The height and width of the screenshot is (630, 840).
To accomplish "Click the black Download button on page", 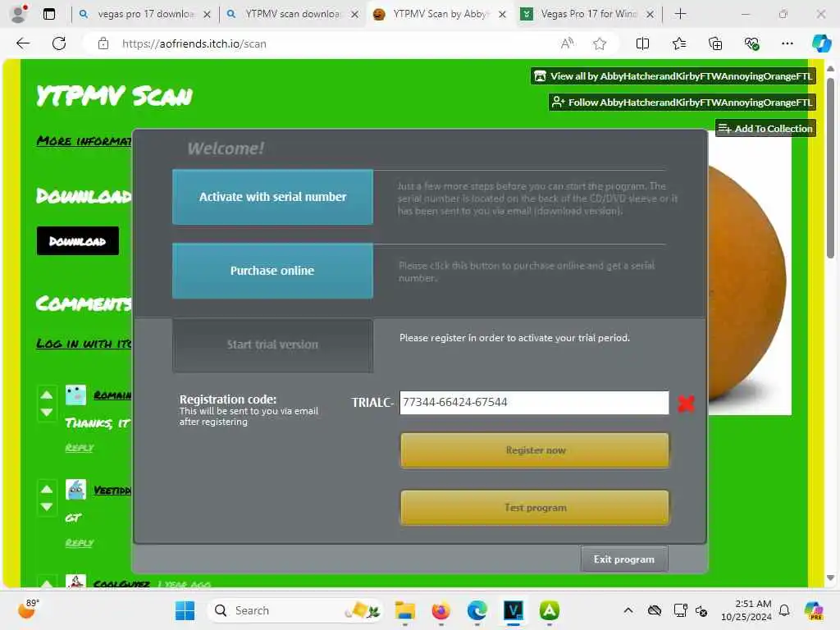I will pyautogui.click(x=78, y=241).
